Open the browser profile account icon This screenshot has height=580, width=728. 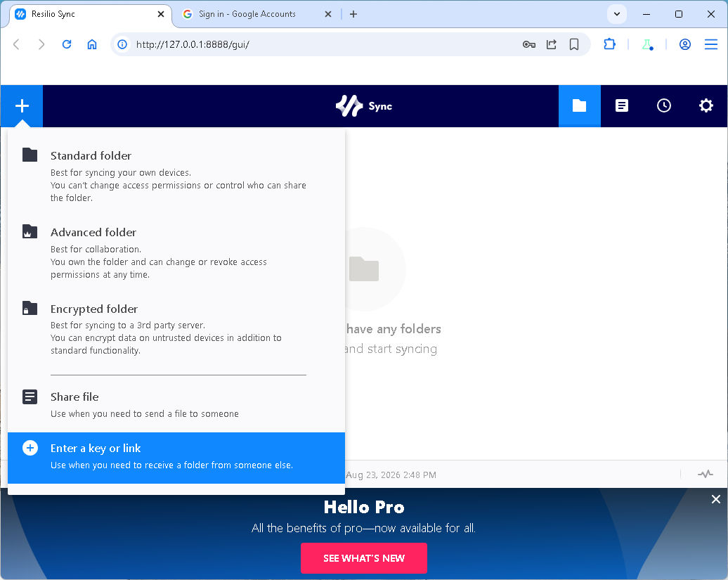coord(685,44)
